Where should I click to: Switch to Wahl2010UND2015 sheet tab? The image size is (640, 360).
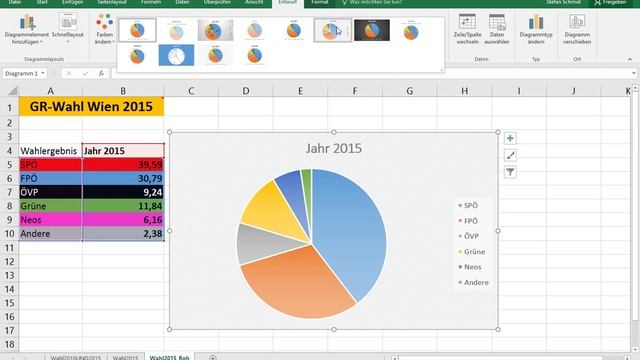[76, 358]
